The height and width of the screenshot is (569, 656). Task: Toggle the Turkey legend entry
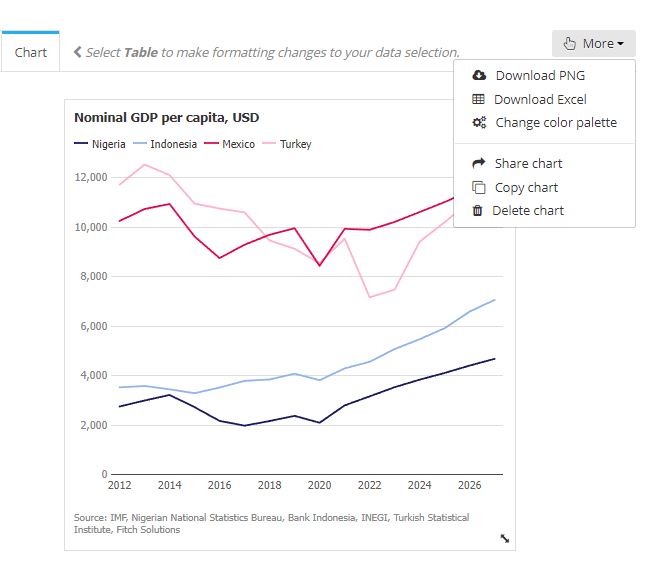coord(287,144)
